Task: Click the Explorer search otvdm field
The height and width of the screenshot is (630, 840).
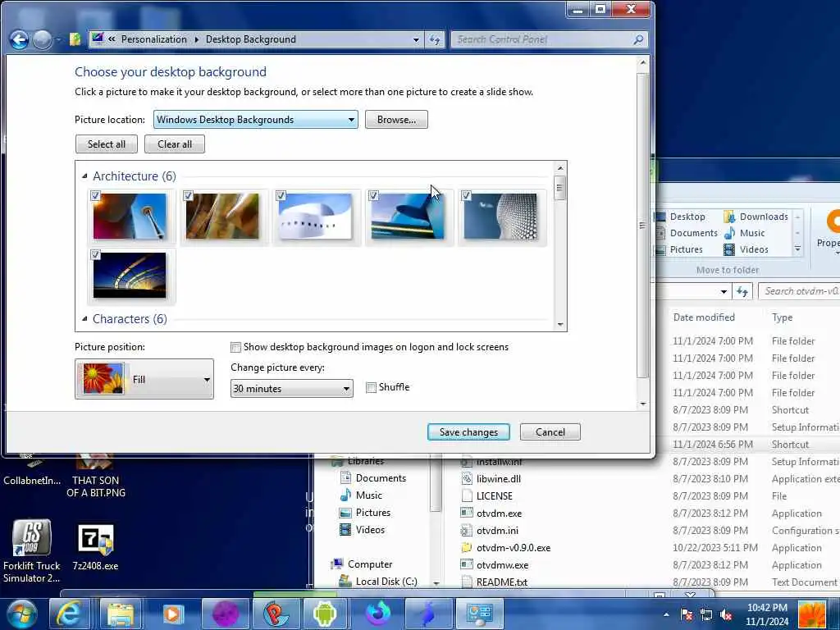Action: [x=799, y=291]
